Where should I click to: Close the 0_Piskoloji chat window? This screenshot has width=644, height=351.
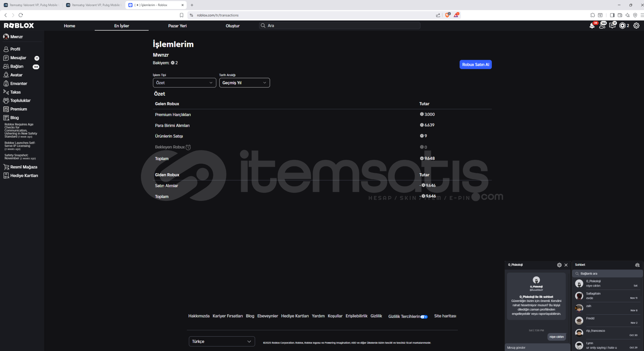(x=566, y=265)
